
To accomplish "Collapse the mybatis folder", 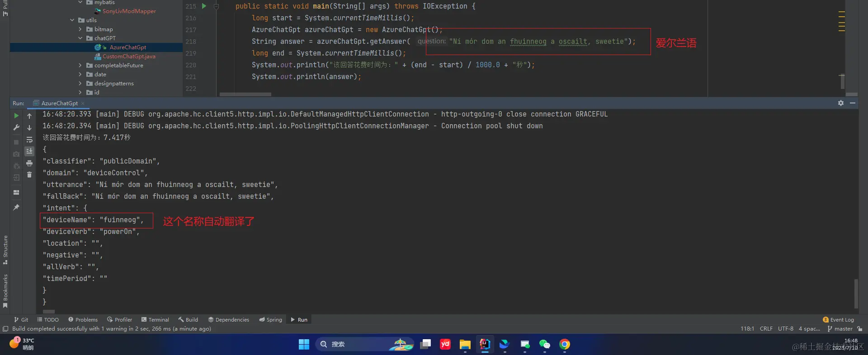I will (x=80, y=2).
